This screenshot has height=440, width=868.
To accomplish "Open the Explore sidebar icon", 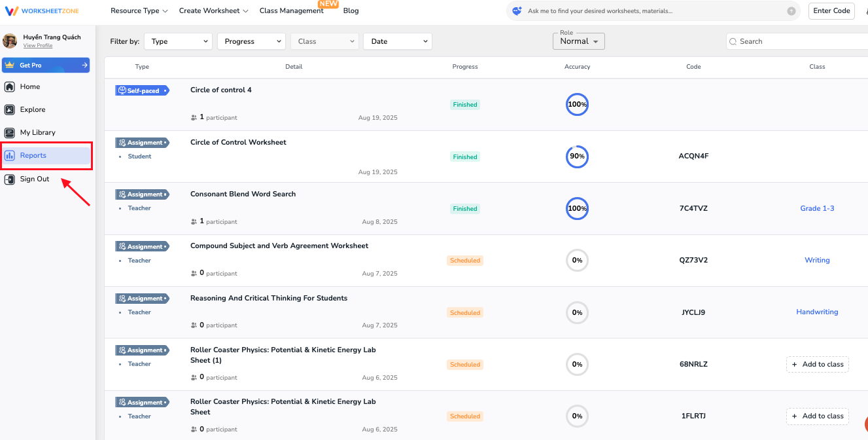I will tap(10, 109).
